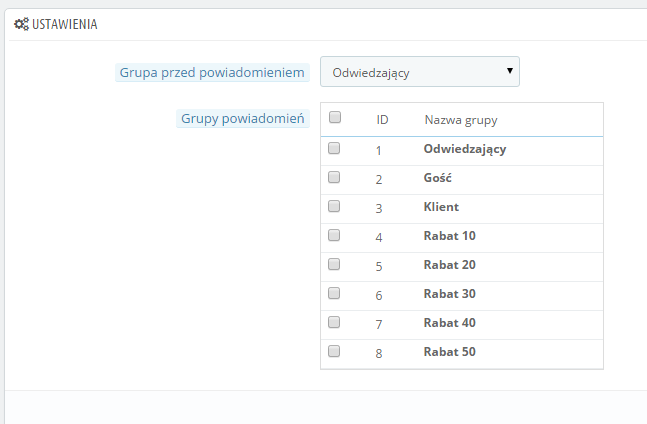The width and height of the screenshot is (647, 424).
Task: Check the Rabat 20 row checkbox
Action: 334,264
